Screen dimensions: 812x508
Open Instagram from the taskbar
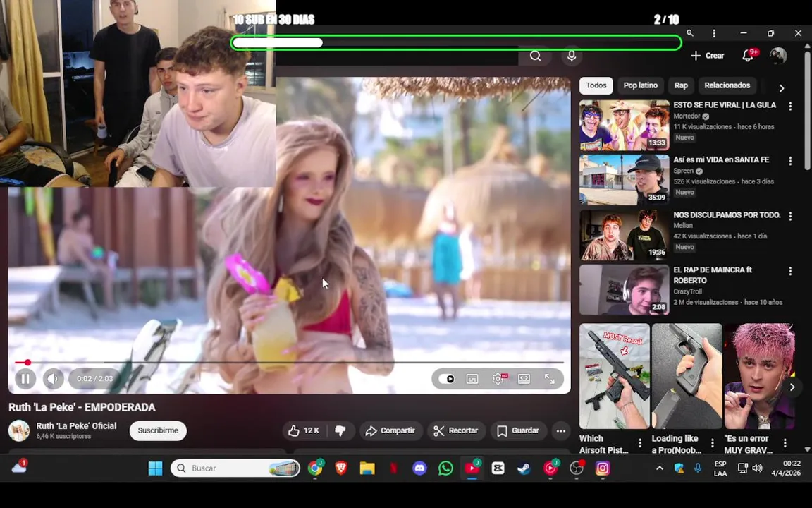(x=602, y=468)
